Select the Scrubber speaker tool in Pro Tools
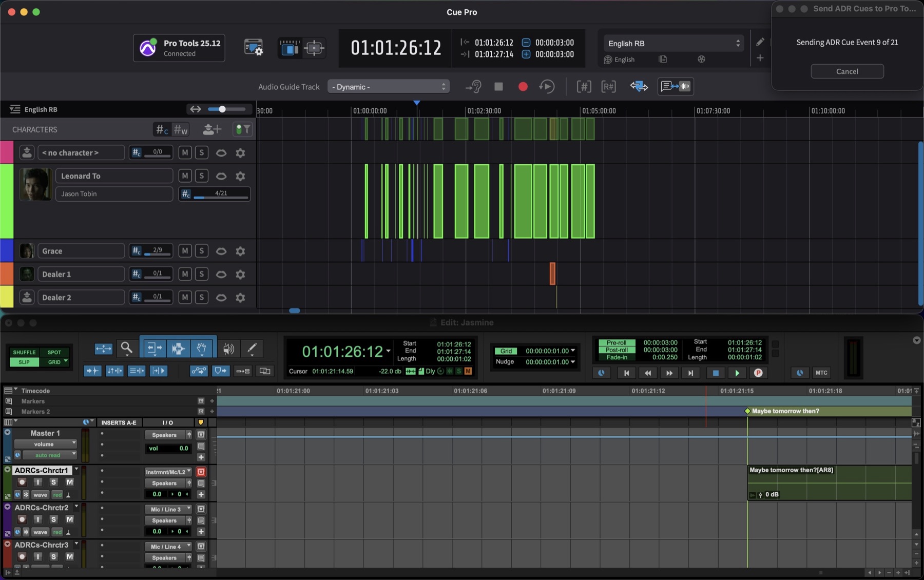Screen dimensions: 924x580 click(x=228, y=349)
